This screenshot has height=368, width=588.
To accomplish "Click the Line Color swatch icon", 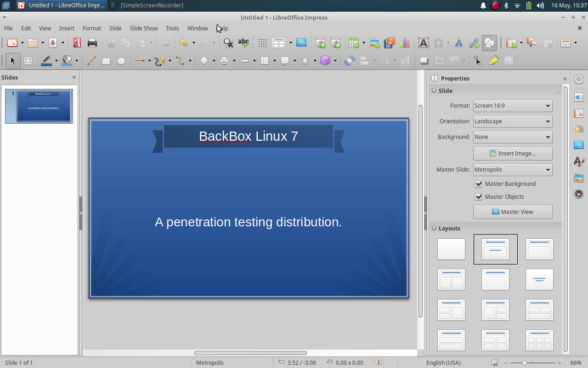I will (46, 61).
